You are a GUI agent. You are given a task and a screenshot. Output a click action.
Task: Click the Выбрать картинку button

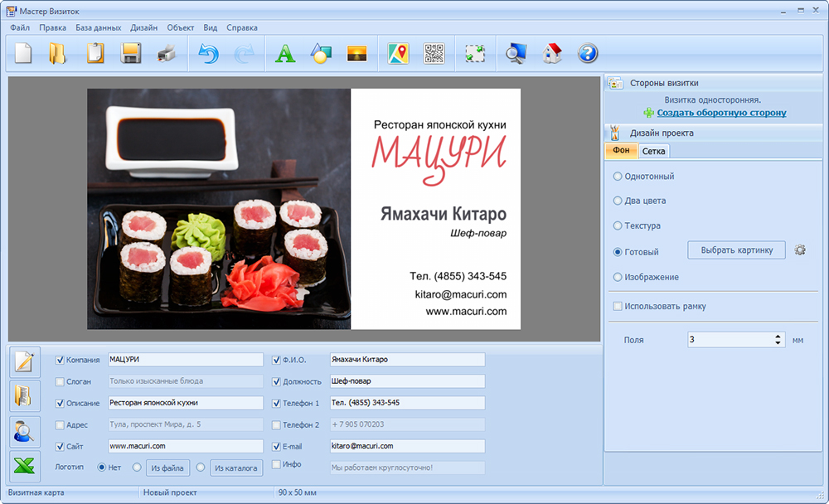736,250
